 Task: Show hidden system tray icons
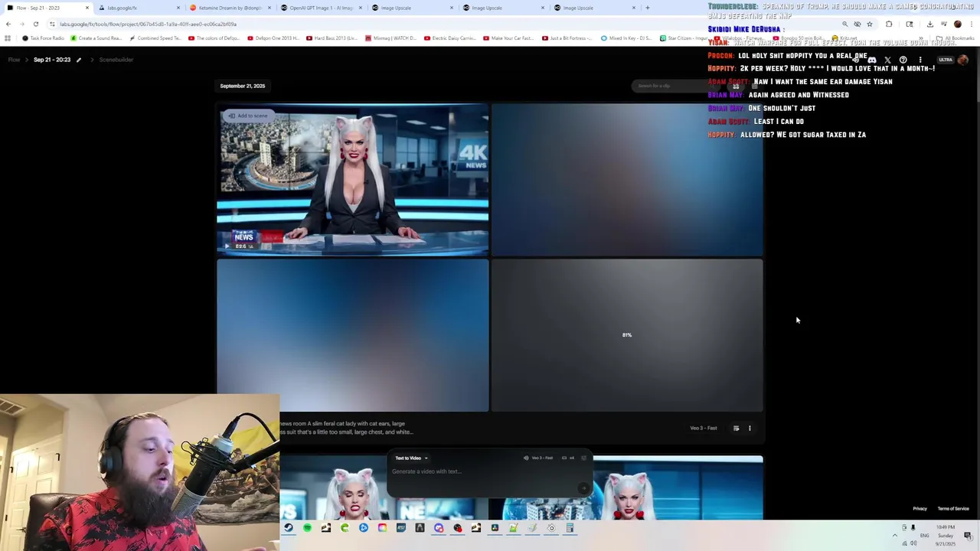(x=894, y=535)
